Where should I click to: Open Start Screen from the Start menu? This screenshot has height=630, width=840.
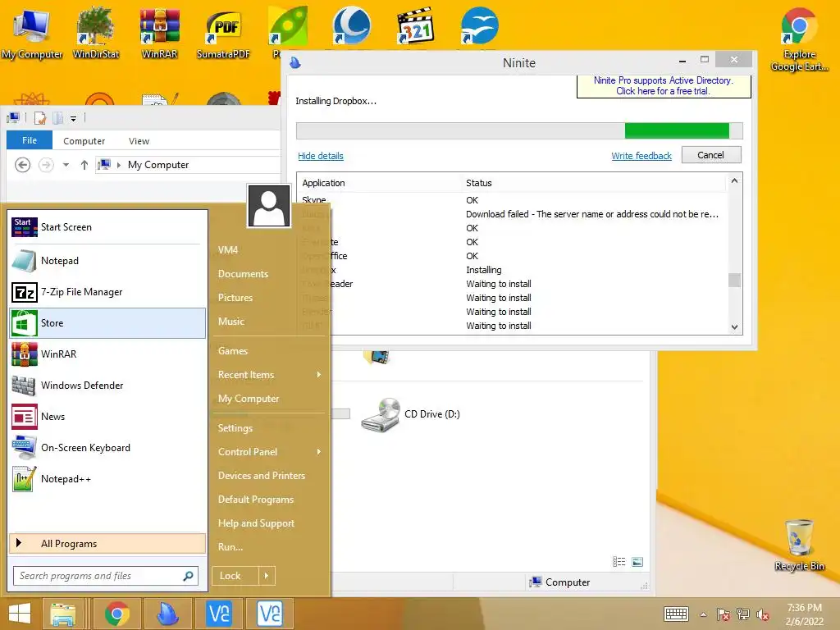pyautogui.click(x=107, y=227)
